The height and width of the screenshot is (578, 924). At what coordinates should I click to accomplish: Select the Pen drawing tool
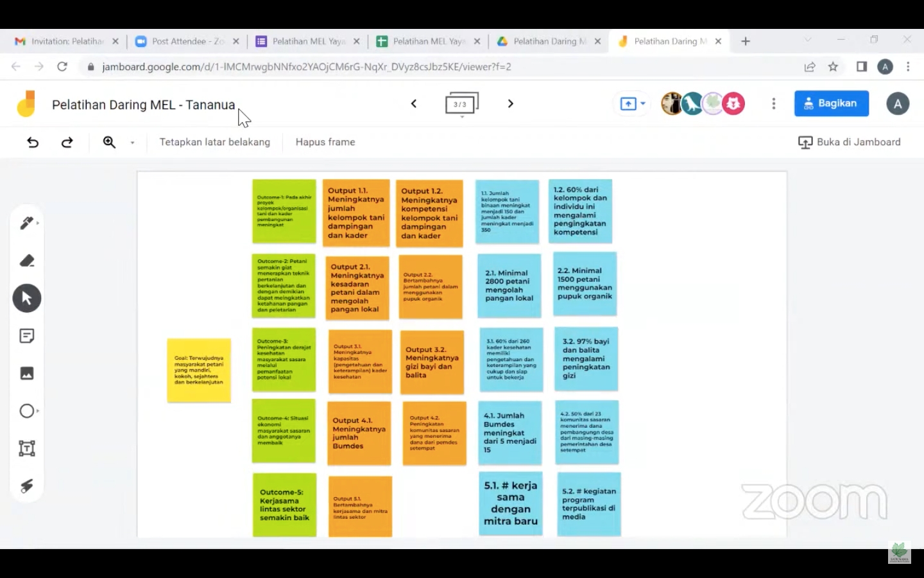point(26,223)
